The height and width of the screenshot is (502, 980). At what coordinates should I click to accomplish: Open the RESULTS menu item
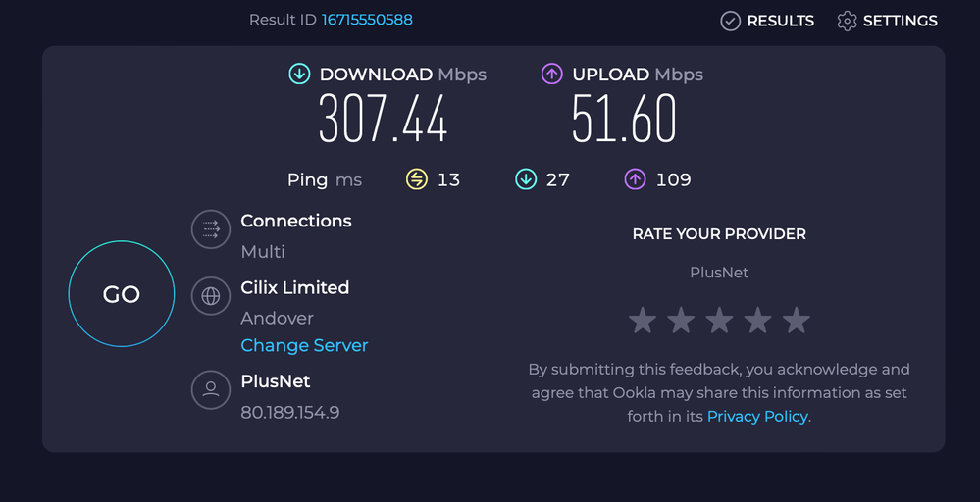[x=780, y=21]
